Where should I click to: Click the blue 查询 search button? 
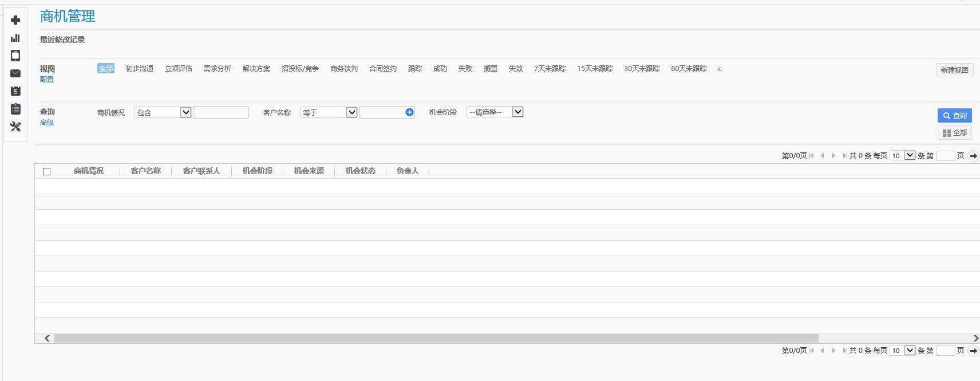coord(954,116)
